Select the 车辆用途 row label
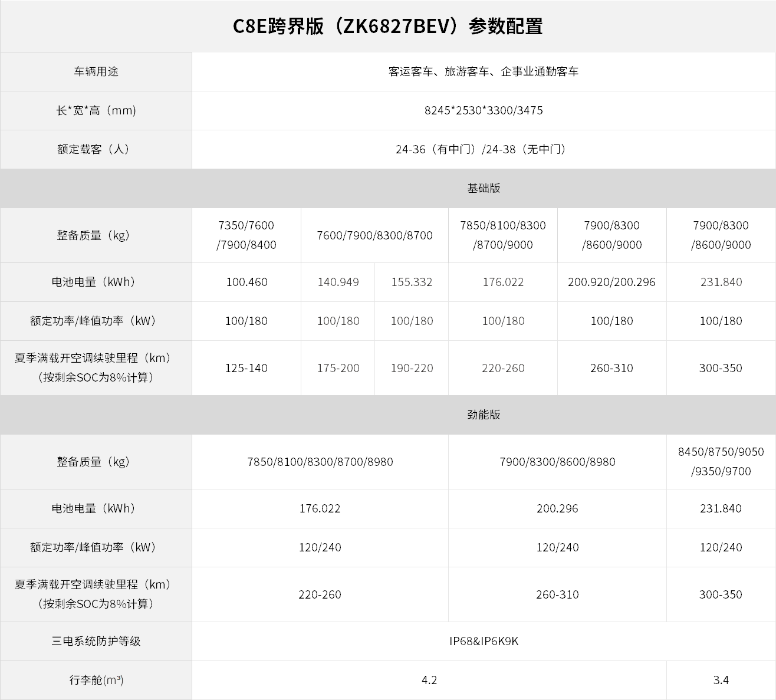 coord(96,71)
